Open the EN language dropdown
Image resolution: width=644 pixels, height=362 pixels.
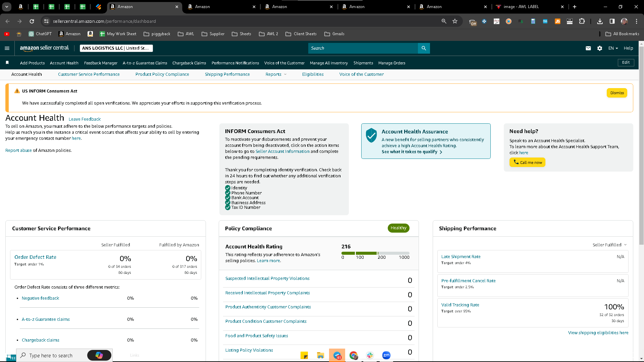pyautogui.click(x=613, y=48)
